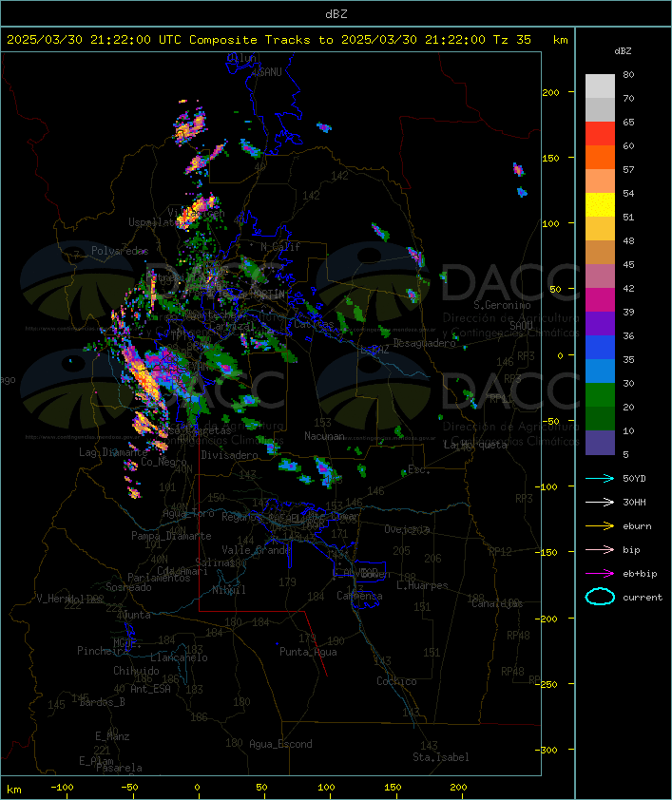Click the Pampa_Diamante map label
The width and height of the screenshot is (672, 800).
171,536
